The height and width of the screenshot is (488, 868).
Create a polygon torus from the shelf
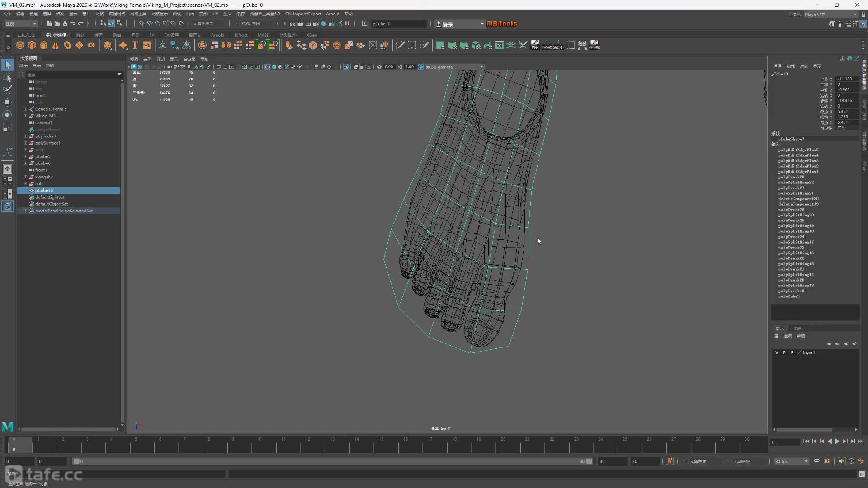(67, 45)
